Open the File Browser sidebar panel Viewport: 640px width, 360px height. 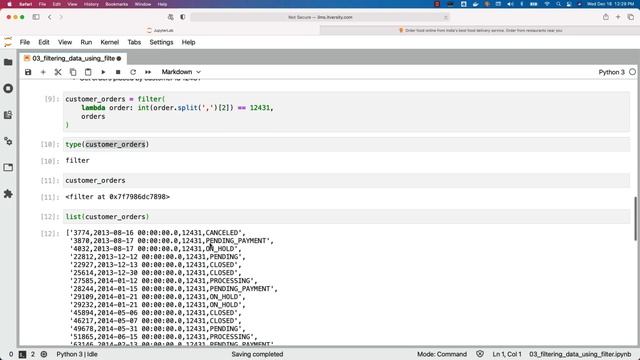[8, 62]
